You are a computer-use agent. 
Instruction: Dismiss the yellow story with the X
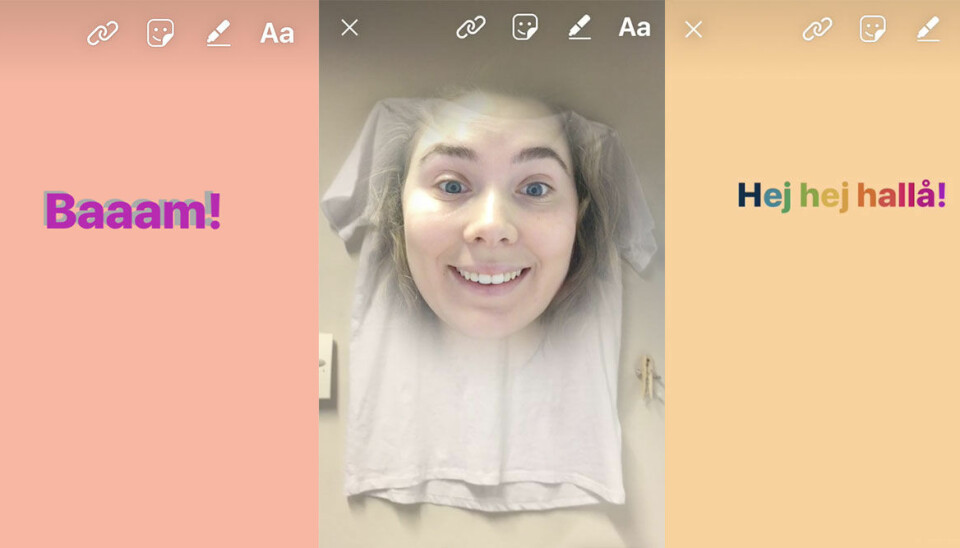(x=693, y=30)
